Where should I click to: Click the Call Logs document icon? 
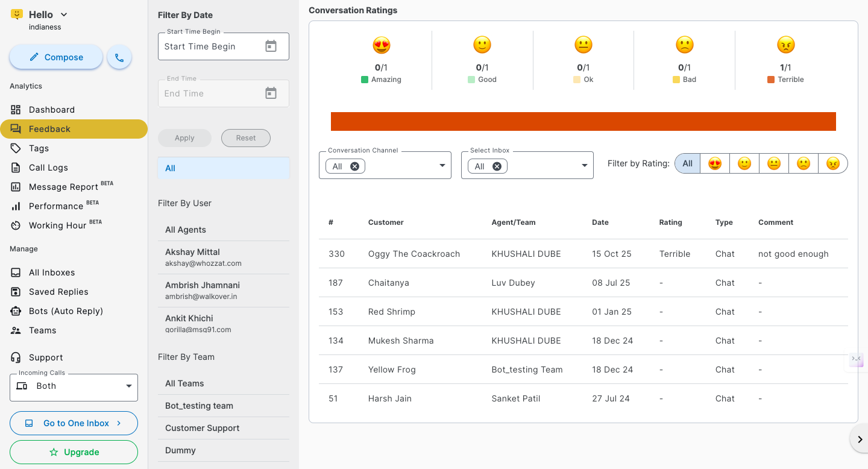(x=16, y=168)
